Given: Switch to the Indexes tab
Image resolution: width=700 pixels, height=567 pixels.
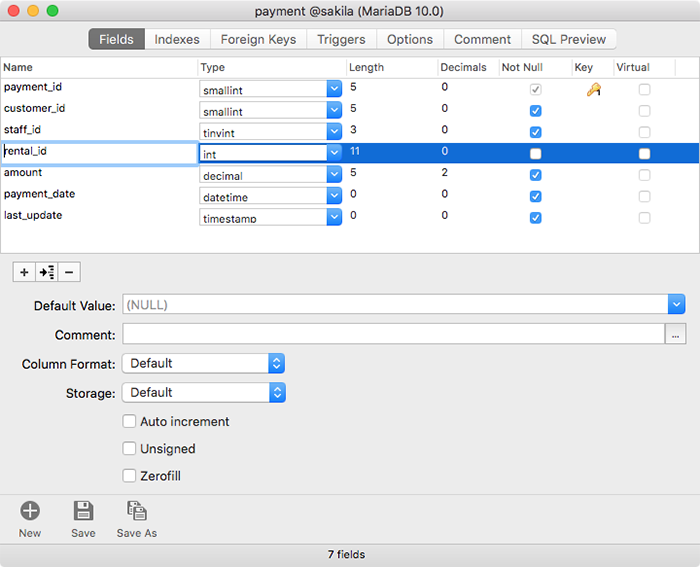Looking at the screenshot, I should point(177,39).
